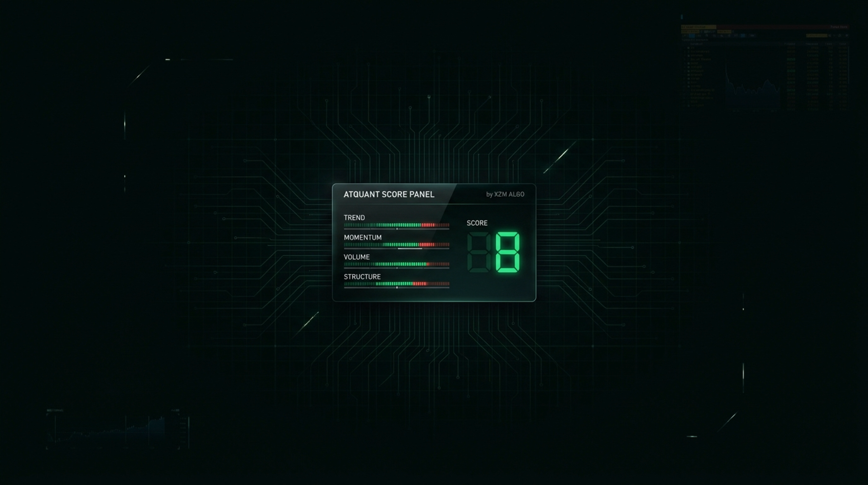The height and width of the screenshot is (485, 868).
Task: Click the STRUCTURE indicator bar
Action: click(x=396, y=284)
